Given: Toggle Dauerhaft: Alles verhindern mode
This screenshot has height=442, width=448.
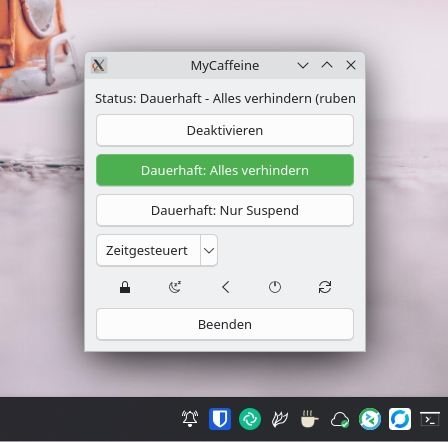Looking at the screenshot, I should [x=225, y=170].
